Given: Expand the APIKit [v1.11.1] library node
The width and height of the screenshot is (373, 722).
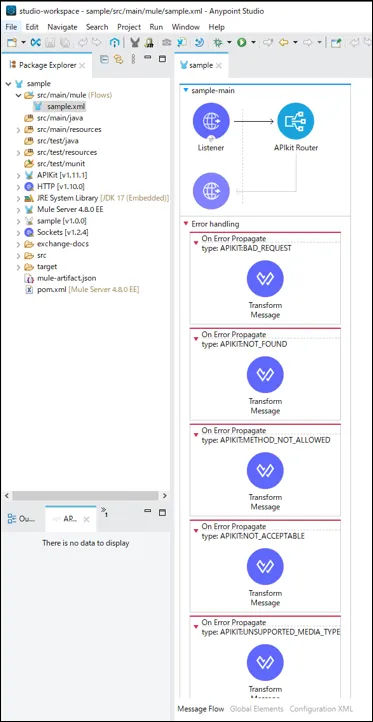Looking at the screenshot, I should 18,175.
